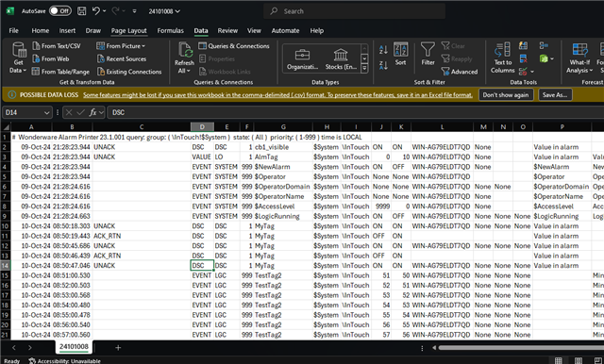The image size is (604, 364).
Task: Open Queries & Connections pane
Action: coord(234,46)
